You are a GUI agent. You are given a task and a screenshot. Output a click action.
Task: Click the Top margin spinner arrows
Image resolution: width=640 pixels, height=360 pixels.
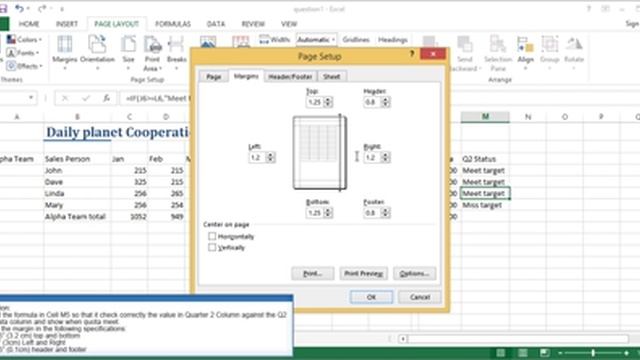[x=328, y=102]
